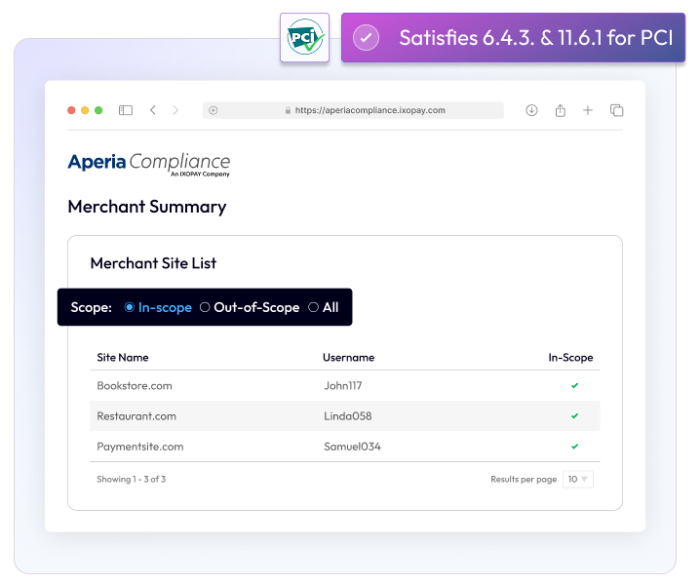Click the purple checkmark circle icon
Screen dimensions: 700x586
pos(367,38)
